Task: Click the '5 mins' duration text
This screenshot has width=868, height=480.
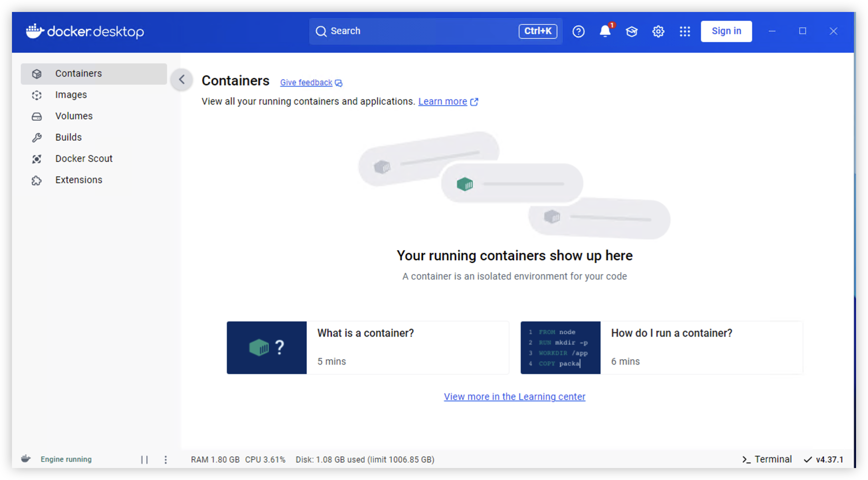Action: (332, 361)
